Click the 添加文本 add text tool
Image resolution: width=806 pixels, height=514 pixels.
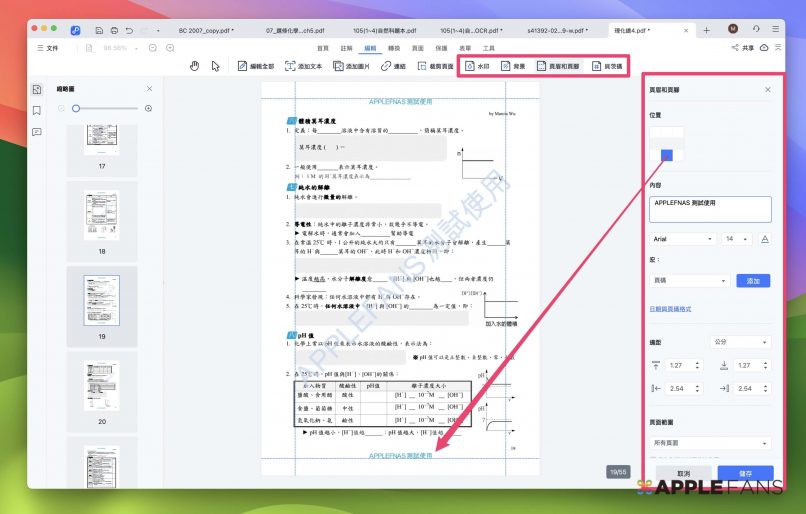tap(303, 66)
